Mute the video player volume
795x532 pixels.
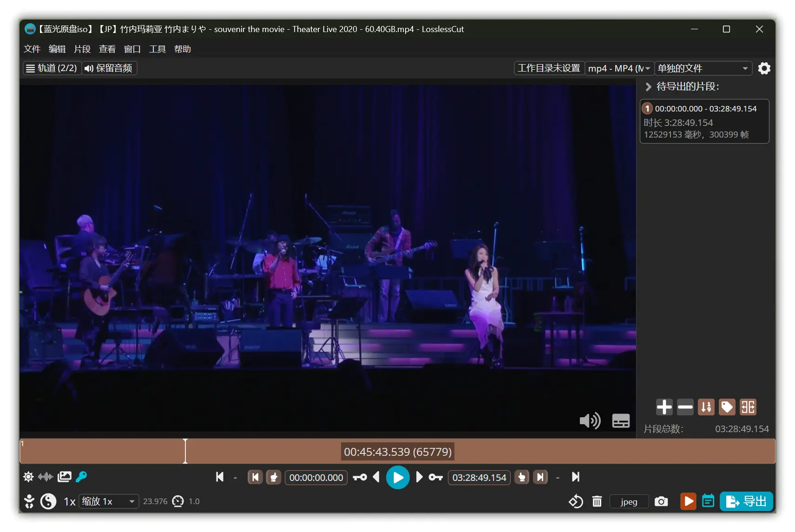(x=590, y=421)
